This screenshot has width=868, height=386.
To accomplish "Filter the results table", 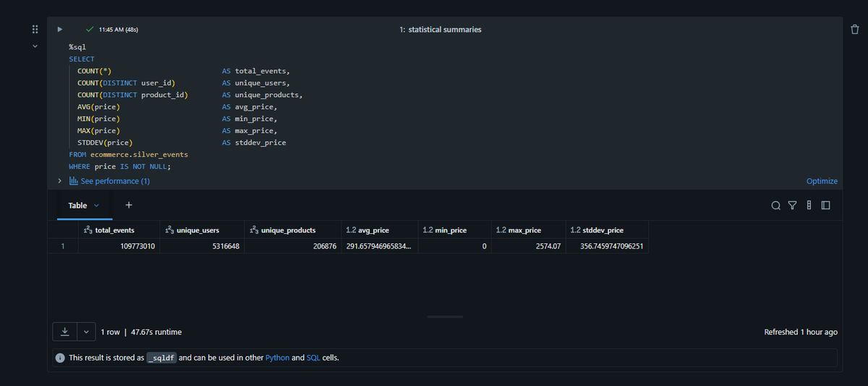I will pos(792,206).
